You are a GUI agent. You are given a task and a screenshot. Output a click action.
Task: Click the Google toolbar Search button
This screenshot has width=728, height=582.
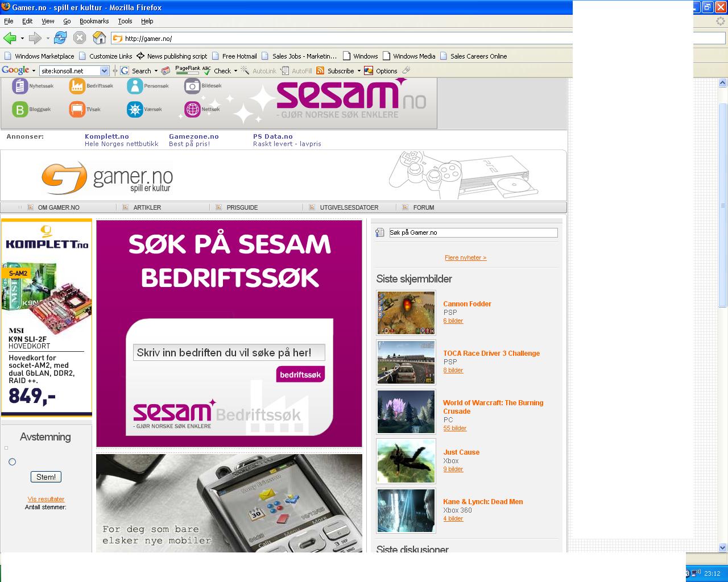(x=136, y=71)
